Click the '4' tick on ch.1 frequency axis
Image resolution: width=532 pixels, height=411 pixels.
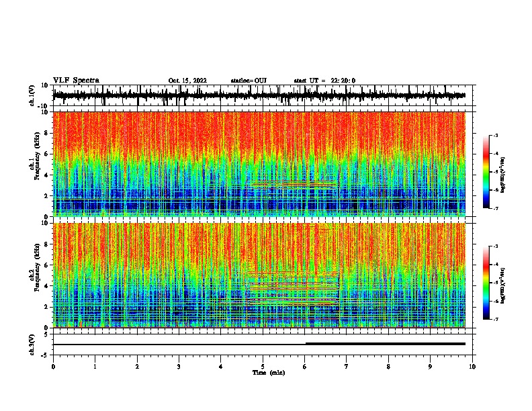pos(47,175)
